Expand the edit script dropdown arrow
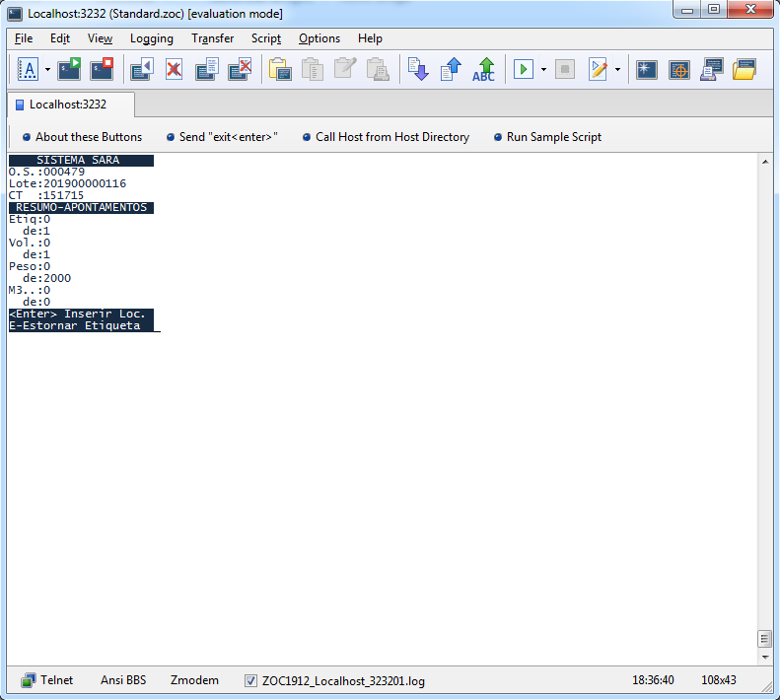The height and width of the screenshot is (700, 780). (x=618, y=70)
